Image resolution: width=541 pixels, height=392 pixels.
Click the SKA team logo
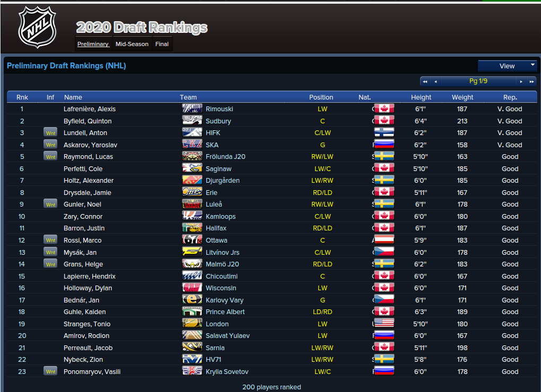[192, 144]
